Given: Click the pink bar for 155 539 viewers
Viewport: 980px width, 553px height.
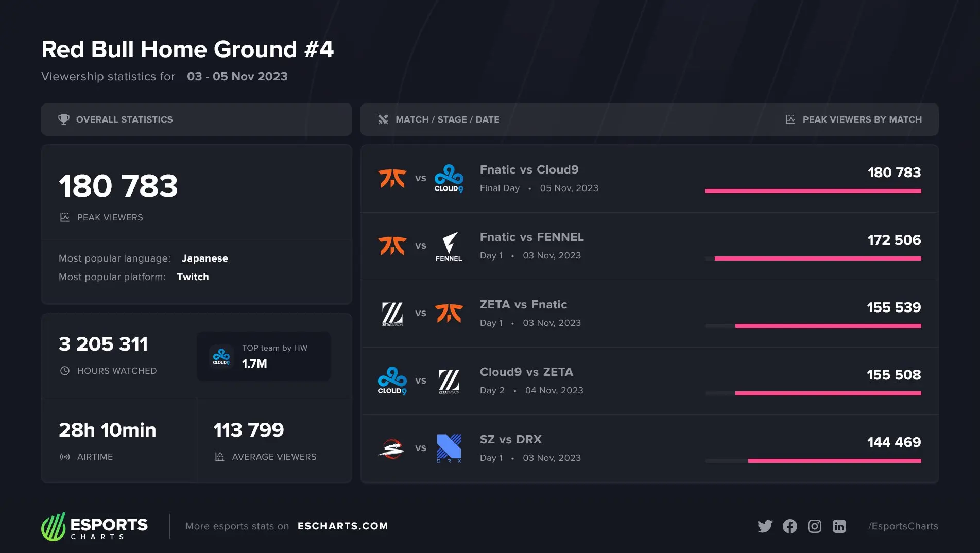Looking at the screenshot, I should (828, 326).
